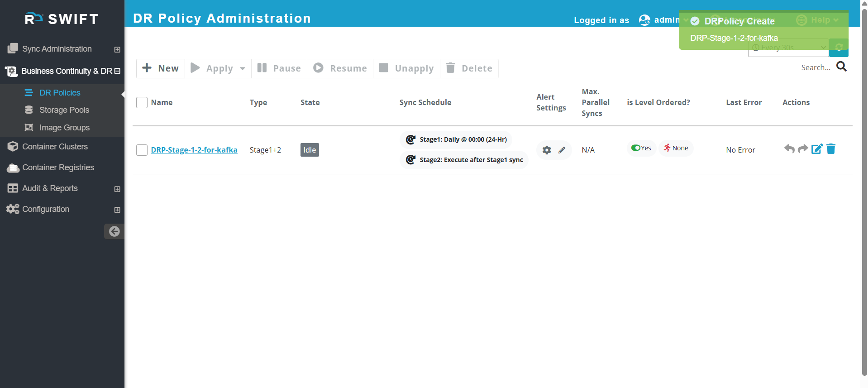Click the Stage2 Execute after Stage1 chip
The image size is (868, 388).
(x=464, y=160)
